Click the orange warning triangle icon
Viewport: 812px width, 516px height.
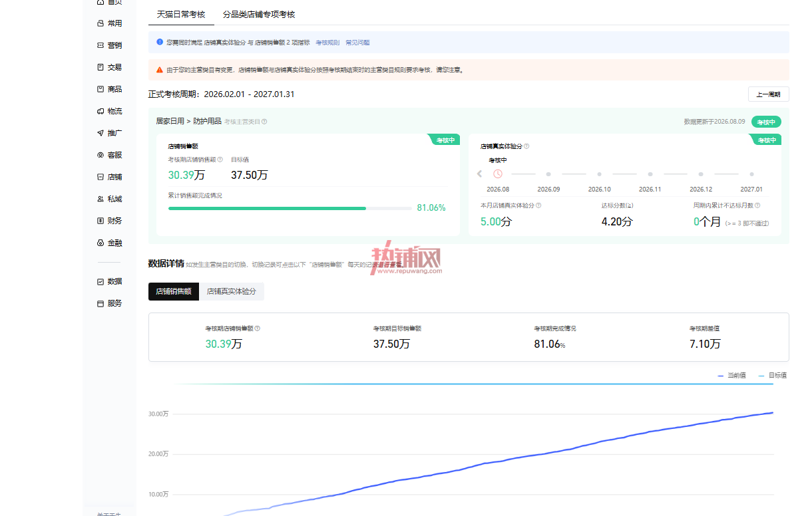(160, 70)
